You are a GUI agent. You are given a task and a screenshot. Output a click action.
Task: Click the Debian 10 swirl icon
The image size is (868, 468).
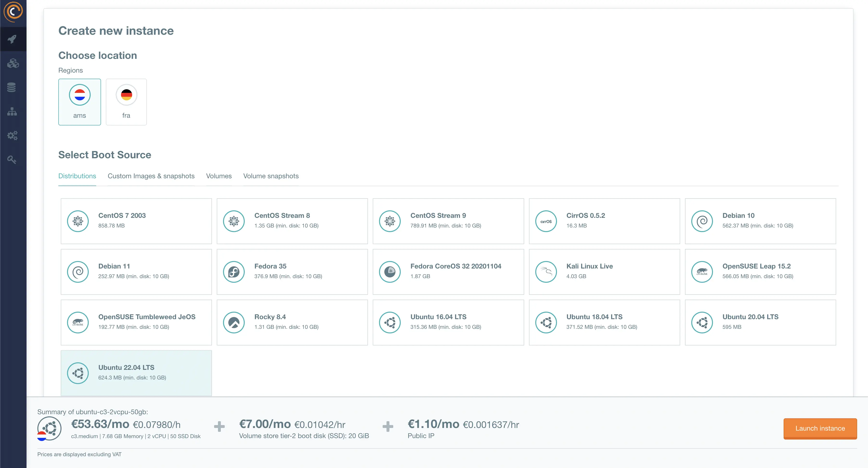tap(702, 221)
